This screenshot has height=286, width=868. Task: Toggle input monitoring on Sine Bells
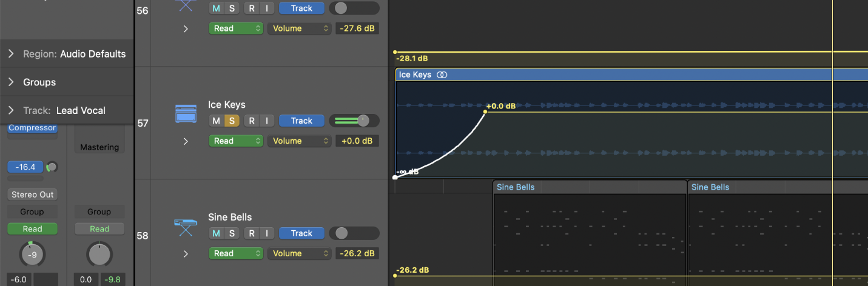pyautogui.click(x=266, y=233)
